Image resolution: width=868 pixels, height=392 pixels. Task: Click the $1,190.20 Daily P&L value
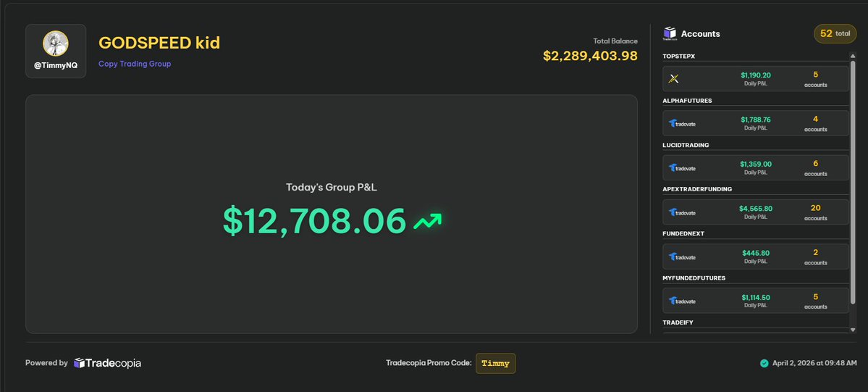point(756,75)
